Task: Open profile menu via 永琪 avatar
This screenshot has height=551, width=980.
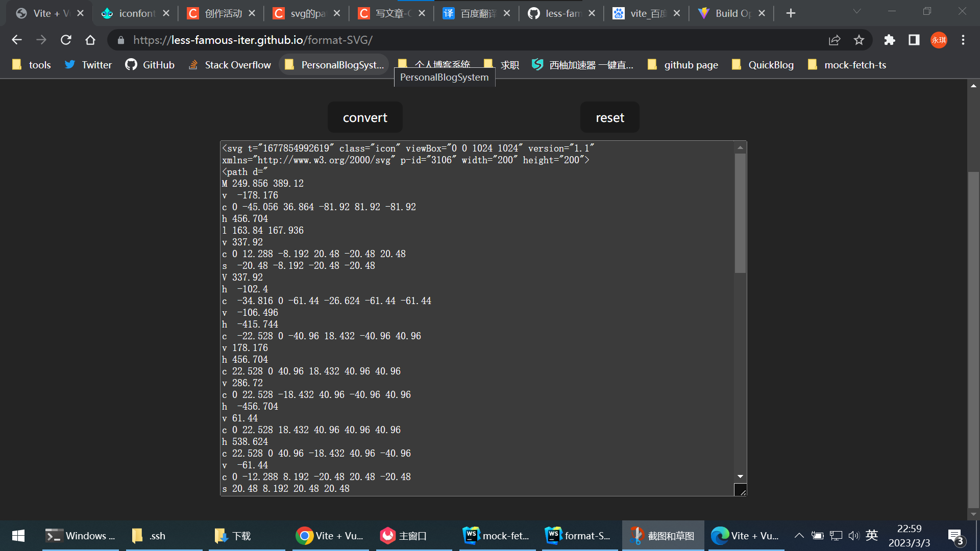Action: [939, 40]
